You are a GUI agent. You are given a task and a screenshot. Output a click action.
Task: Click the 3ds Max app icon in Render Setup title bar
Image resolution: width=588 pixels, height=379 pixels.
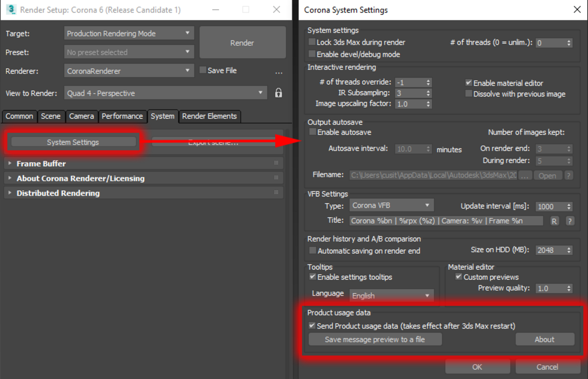click(x=11, y=10)
